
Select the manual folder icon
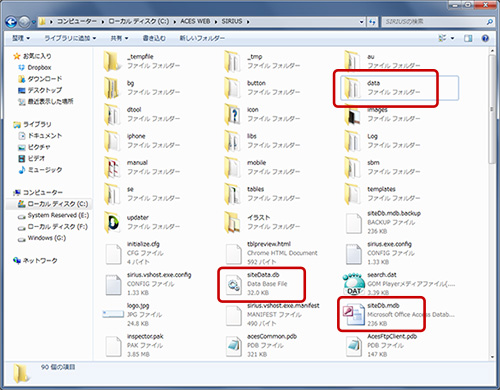pyautogui.click(x=112, y=167)
